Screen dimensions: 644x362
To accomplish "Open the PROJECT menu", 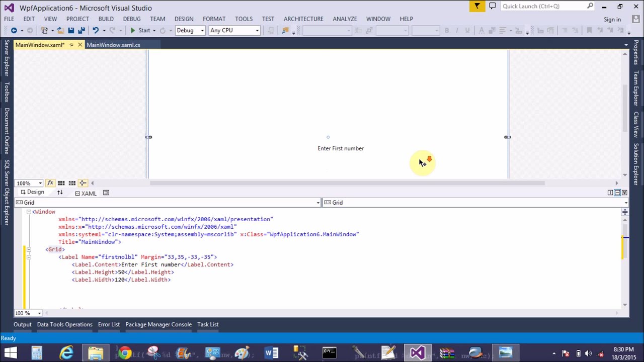I will 77,19.
